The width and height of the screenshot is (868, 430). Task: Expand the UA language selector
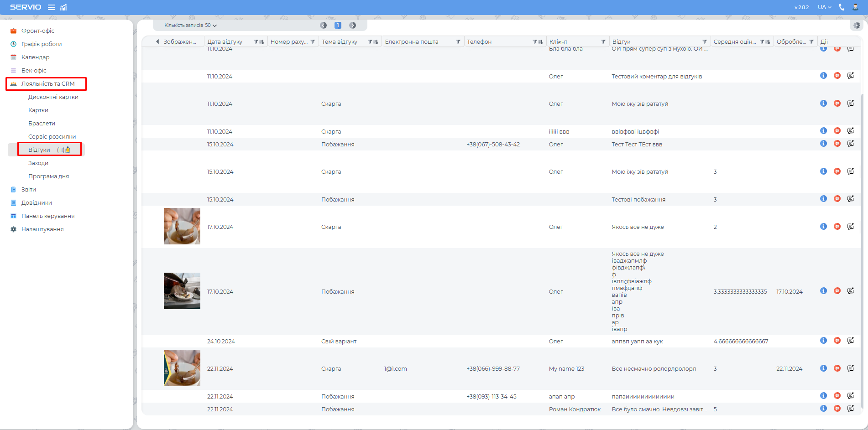coord(824,7)
